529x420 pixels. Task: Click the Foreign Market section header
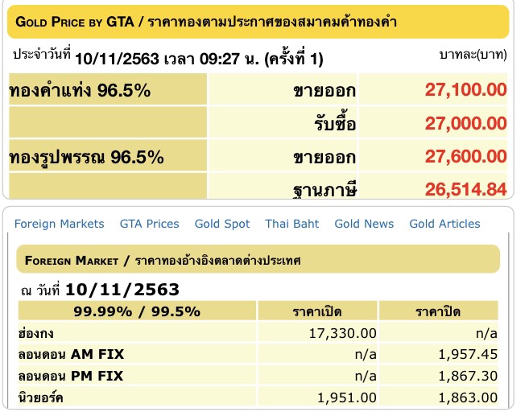[x=258, y=260]
